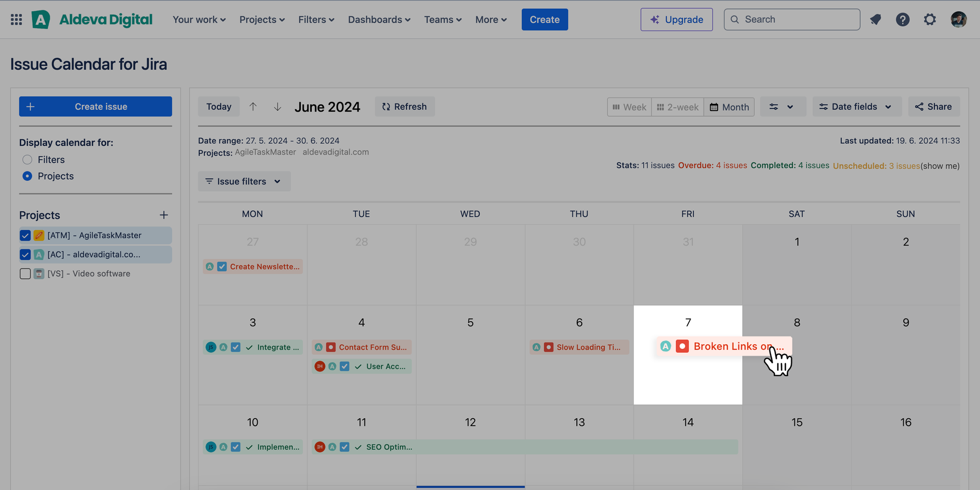Click task type icon on Integrate issue
The image size is (980, 490).
pos(236,347)
